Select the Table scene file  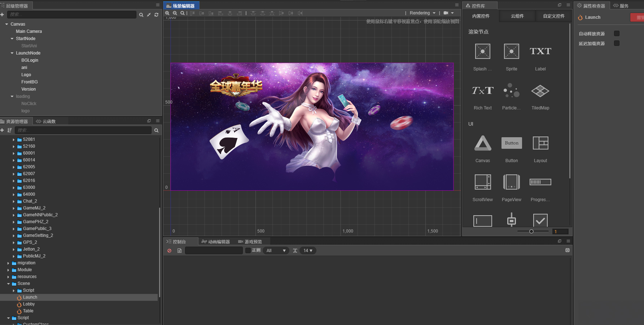pos(28,311)
